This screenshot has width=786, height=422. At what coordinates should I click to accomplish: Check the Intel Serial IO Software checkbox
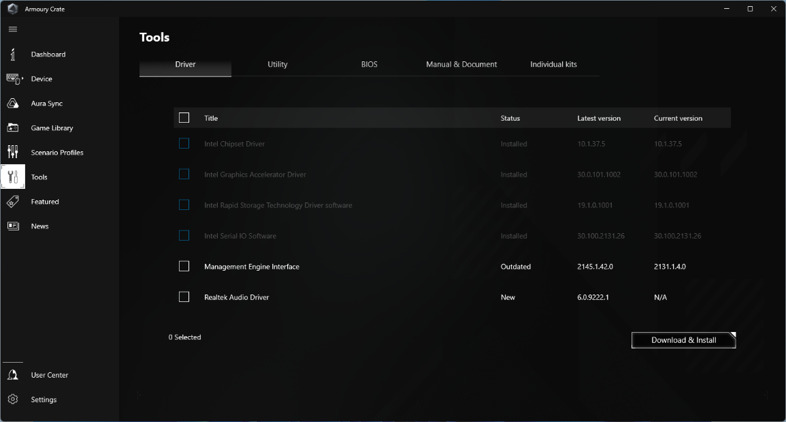coord(184,236)
